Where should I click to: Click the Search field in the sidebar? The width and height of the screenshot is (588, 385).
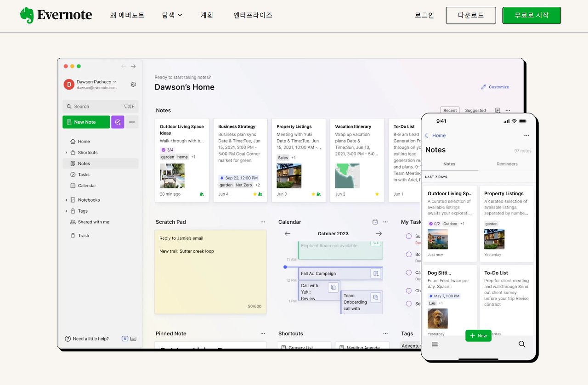100,107
